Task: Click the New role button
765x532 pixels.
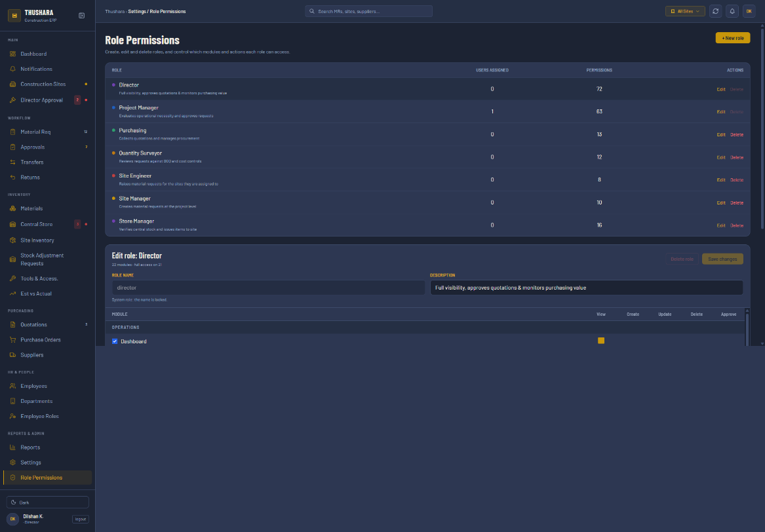Action: click(732, 38)
